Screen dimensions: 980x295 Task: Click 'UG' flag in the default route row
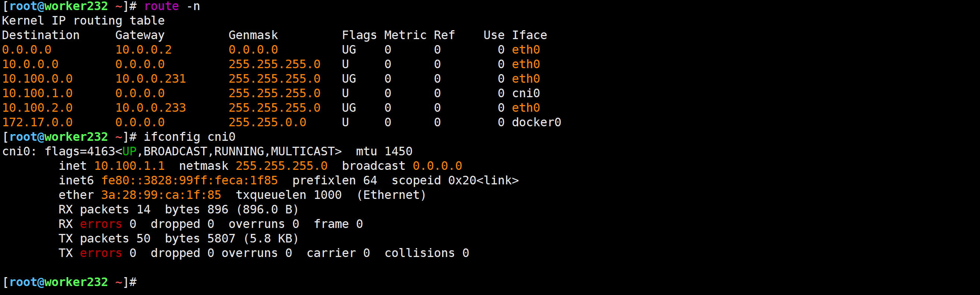tap(349, 50)
